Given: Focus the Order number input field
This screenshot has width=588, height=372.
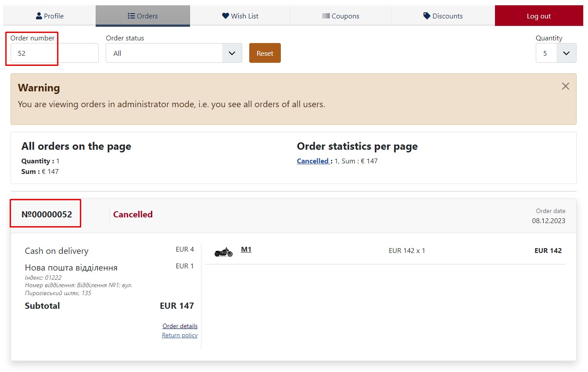Looking at the screenshot, I should [x=54, y=53].
